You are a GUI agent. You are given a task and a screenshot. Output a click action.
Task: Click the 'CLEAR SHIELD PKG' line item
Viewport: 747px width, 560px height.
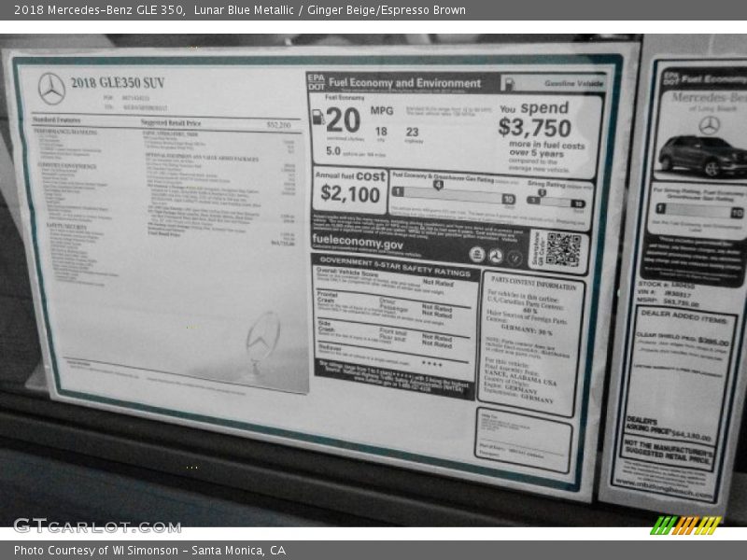(x=683, y=339)
